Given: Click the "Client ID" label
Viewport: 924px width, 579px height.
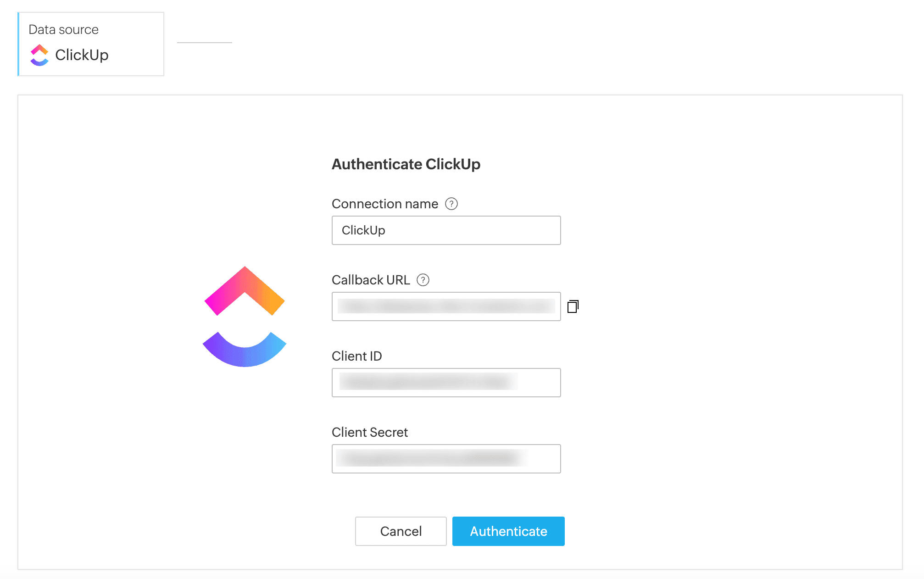Looking at the screenshot, I should (x=357, y=356).
